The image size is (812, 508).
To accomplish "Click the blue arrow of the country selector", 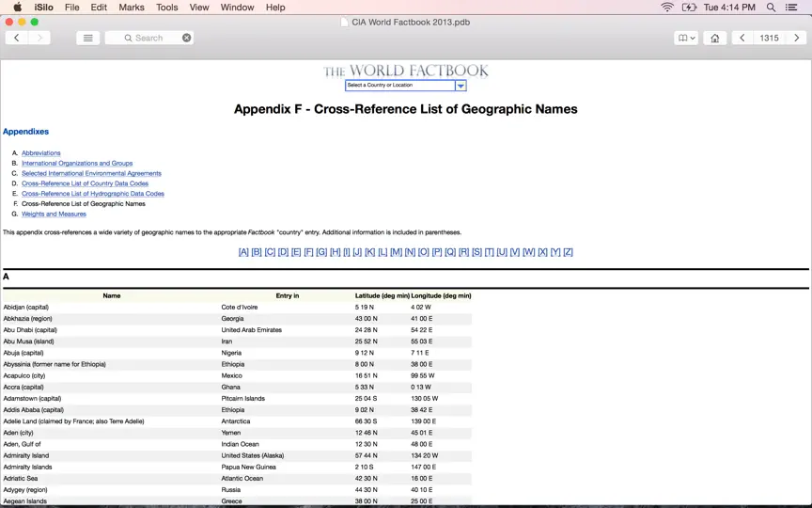I will point(461,86).
